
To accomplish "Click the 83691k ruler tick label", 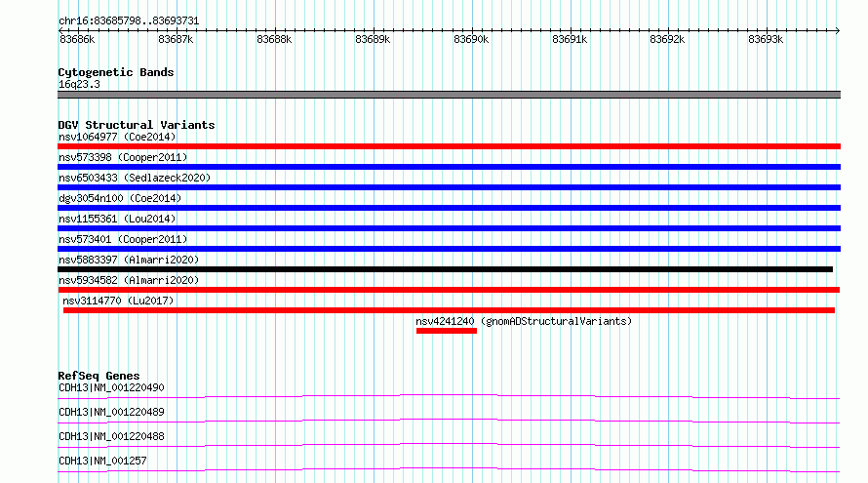I will pos(570,39).
